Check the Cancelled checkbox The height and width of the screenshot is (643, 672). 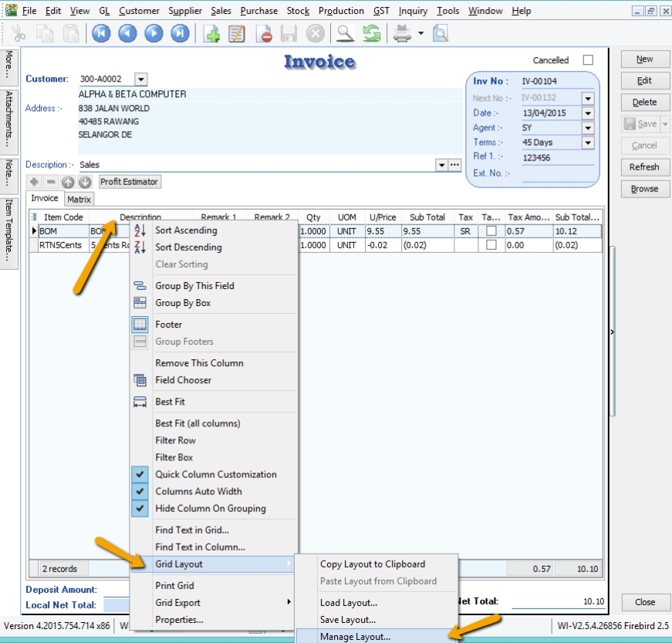click(589, 60)
